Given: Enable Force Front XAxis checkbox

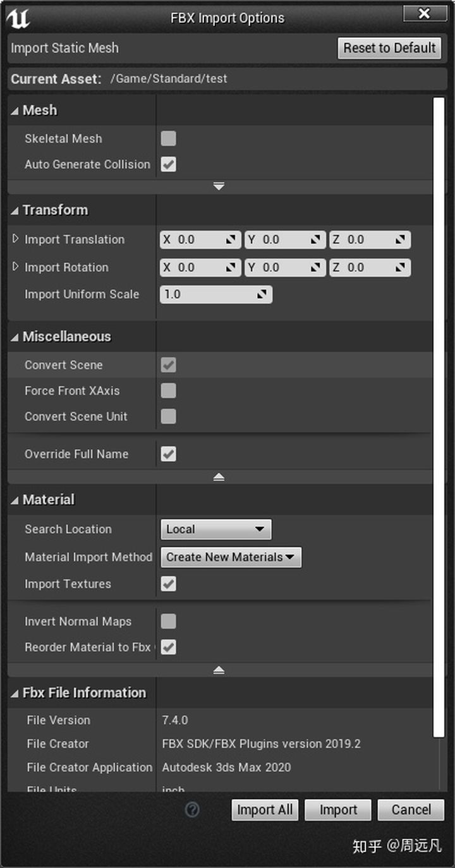Looking at the screenshot, I should (x=169, y=390).
